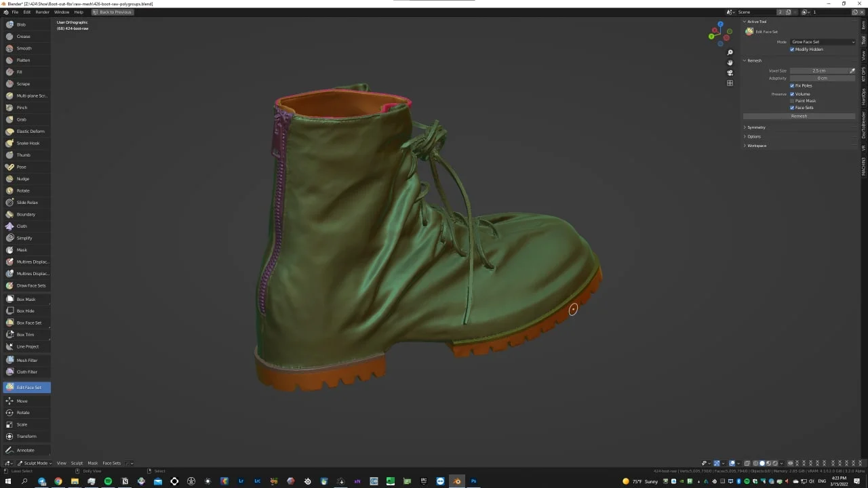Select the Fill brush

pos(26,72)
